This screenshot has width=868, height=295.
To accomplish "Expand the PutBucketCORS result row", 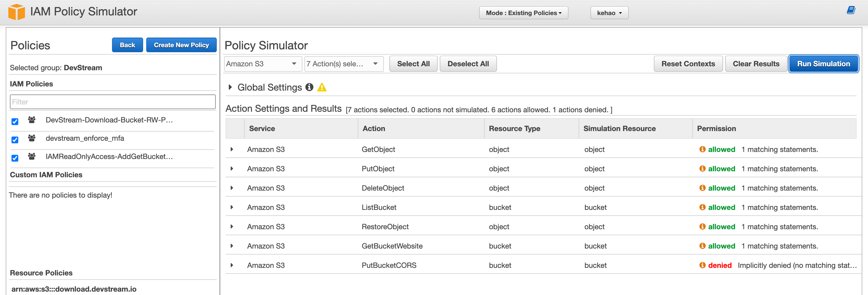I will pyautogui.click(x=232, y=265).
